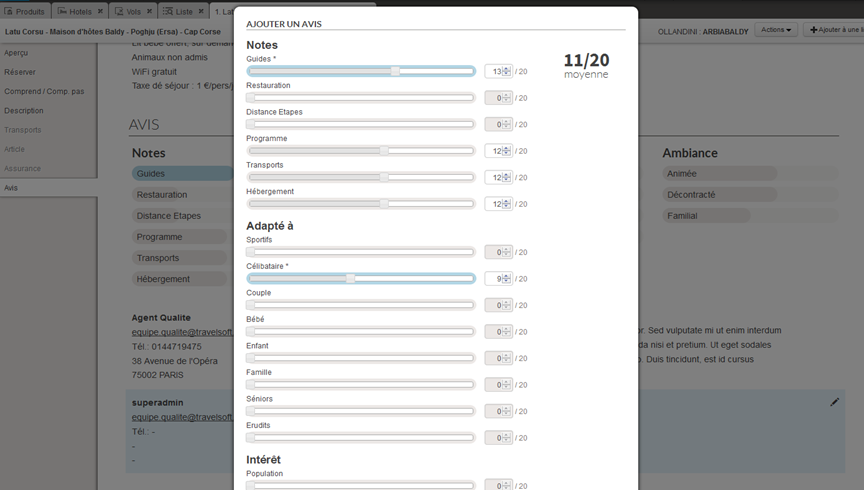Screen dimensions: 864x490
Task: Click the Aperçu sidebar link
Action: pyautogui.click(x=16, y=53)
